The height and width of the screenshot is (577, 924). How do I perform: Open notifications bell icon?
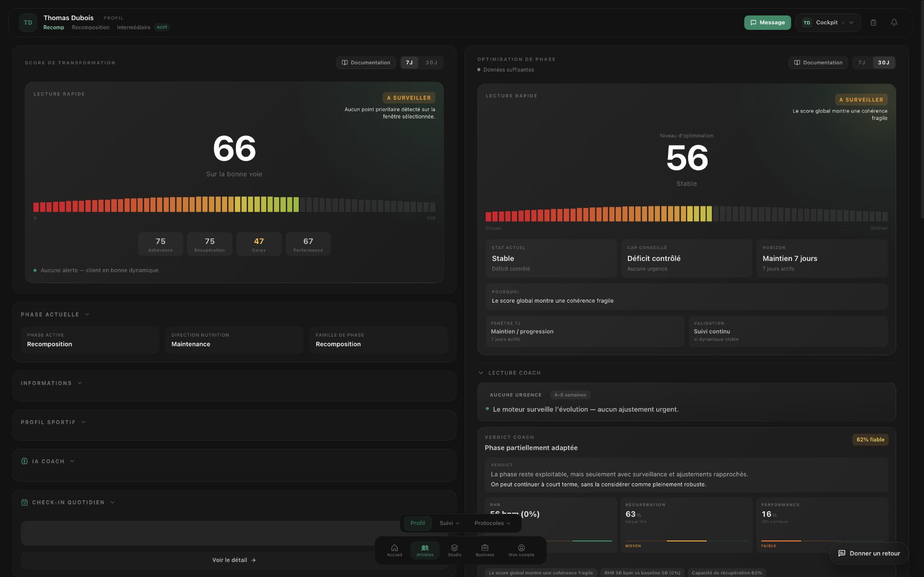point(894,23)
